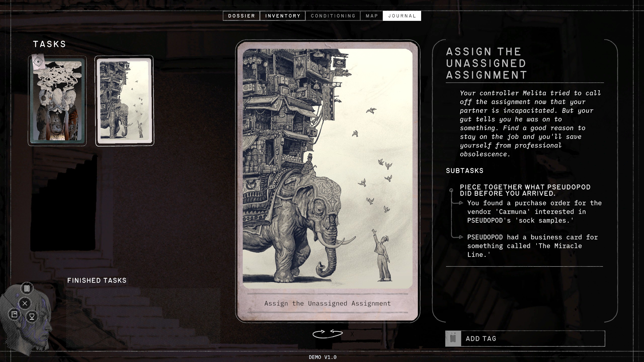This screenshot has width=644, height=362.
Task: Click the goblet icon on the head
Action: click(x=32, y=316)
